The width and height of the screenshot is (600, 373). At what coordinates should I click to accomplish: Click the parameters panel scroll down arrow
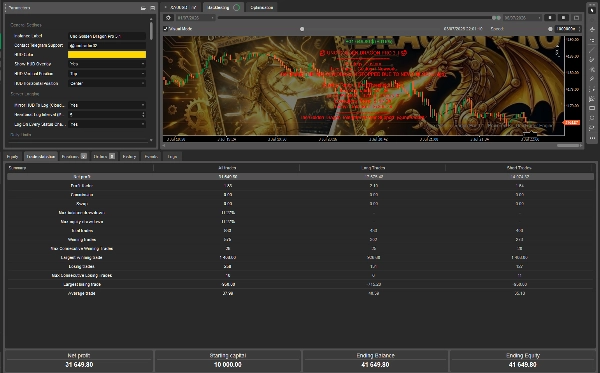[x=151, y=140]
